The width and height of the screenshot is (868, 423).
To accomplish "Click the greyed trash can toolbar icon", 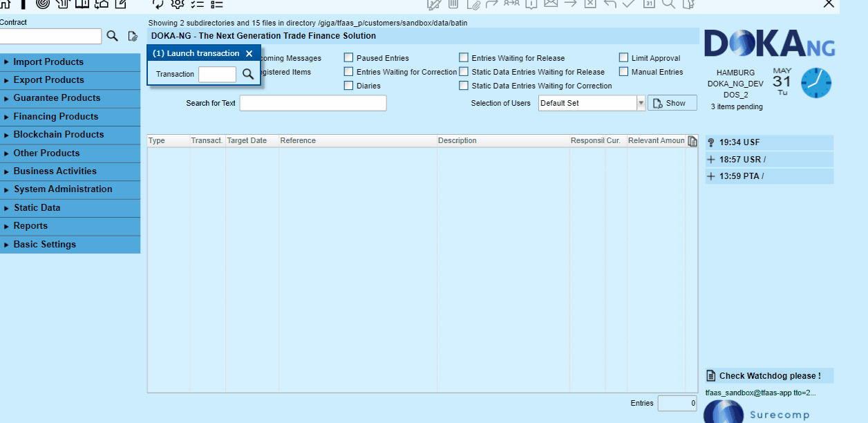I will coord(453,3).
